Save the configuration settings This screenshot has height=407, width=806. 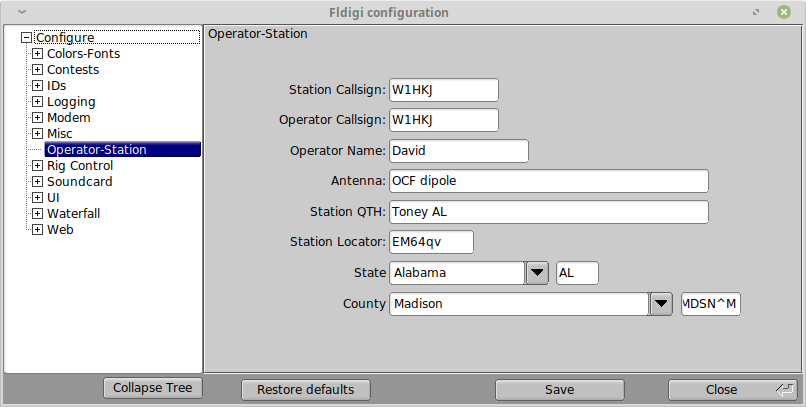coord(560,390)
